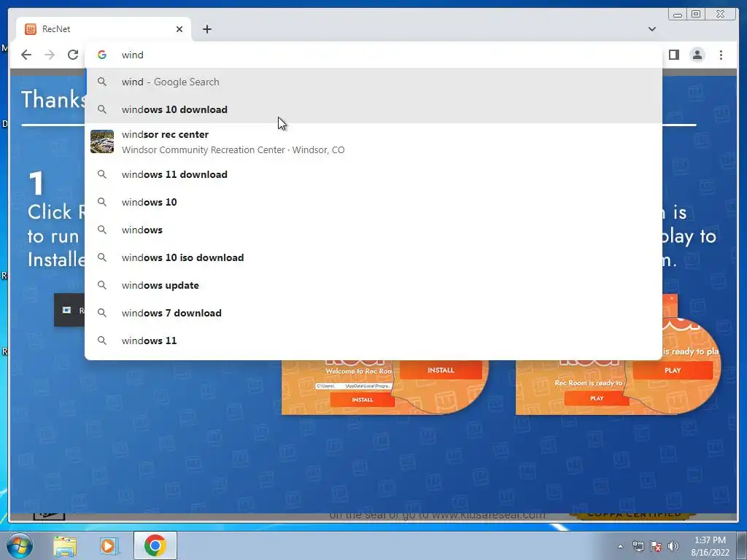Image resolution: width=747 pixels, height=560 pixels.
Task: Choose 'windows 7 download' suggestion
Action: point(373,313)
